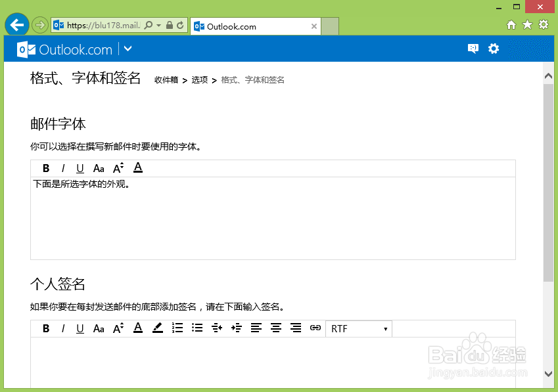The image size is (558, 392).
Task: Create a bulleted list in the signature
Action: (197, 328)
